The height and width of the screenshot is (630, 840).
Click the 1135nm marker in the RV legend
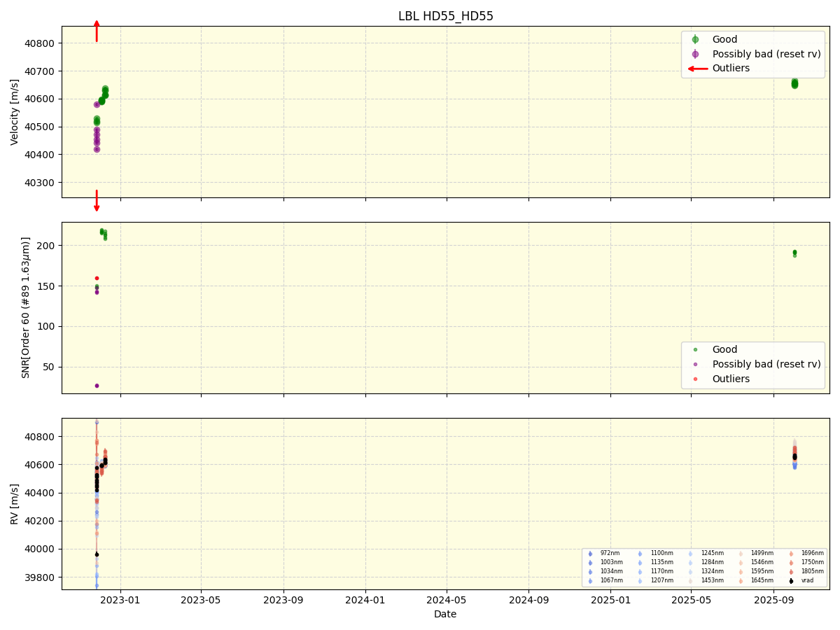click(640, 563)
